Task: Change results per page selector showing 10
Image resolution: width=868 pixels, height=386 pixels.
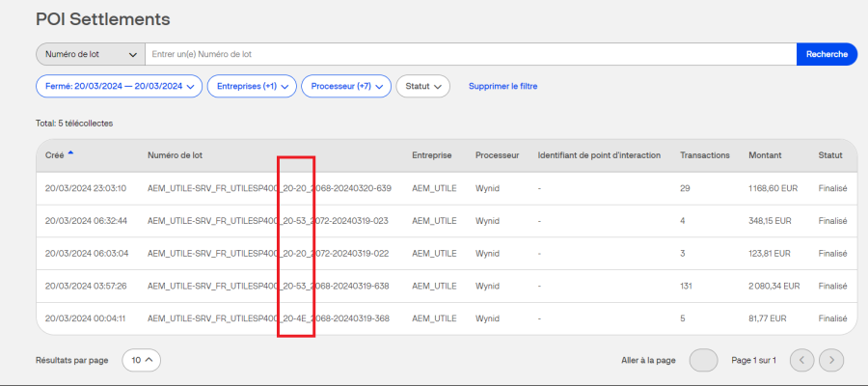Action: pos(141,360)
